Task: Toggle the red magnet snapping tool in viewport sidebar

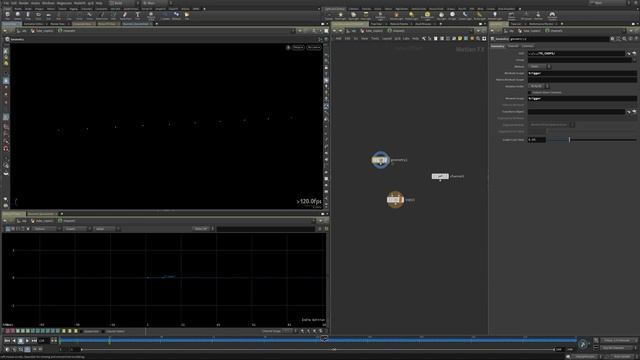Action: (6, 149)
